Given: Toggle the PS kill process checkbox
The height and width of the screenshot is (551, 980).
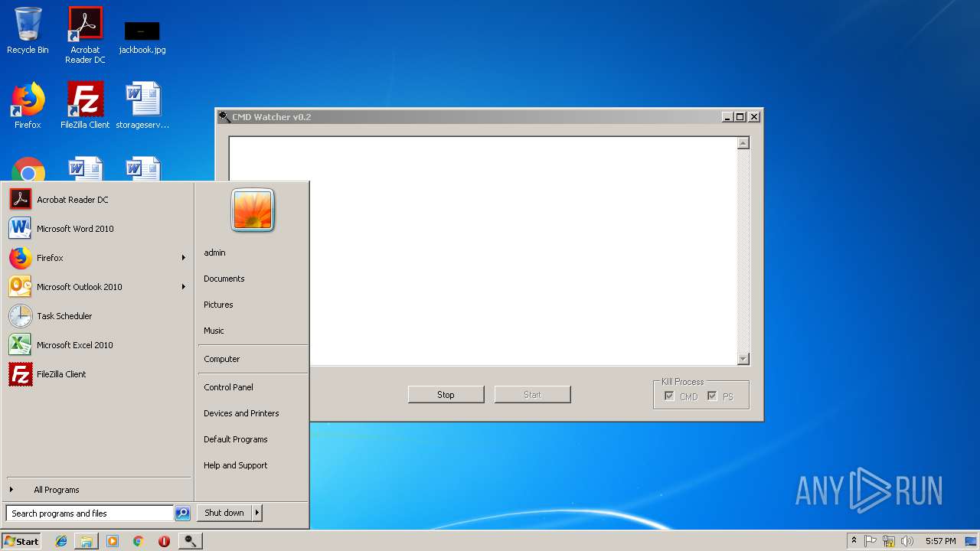Looking at the screenshot, I should (x=712, y=396).
